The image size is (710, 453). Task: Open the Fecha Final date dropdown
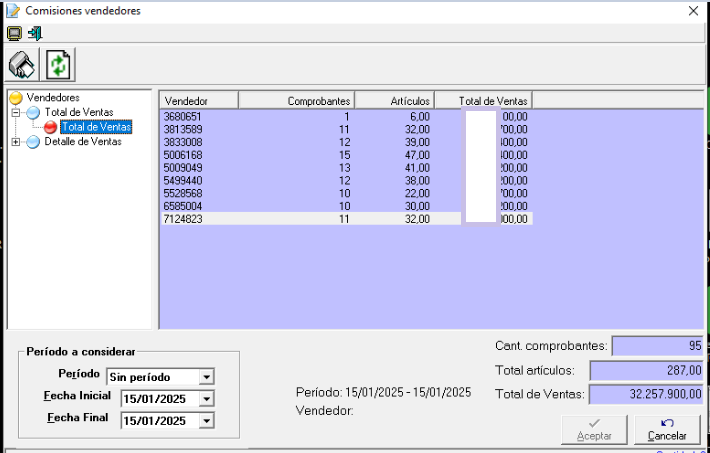click(207, 421)
